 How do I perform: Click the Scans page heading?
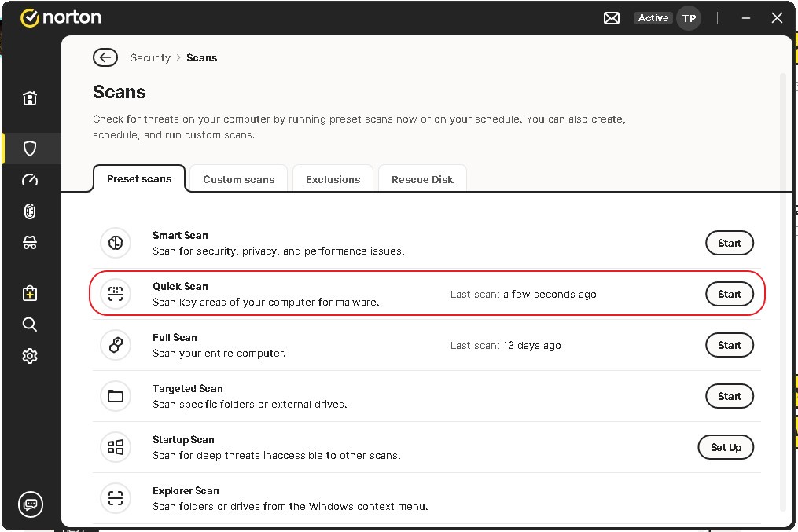coord(119,92)
